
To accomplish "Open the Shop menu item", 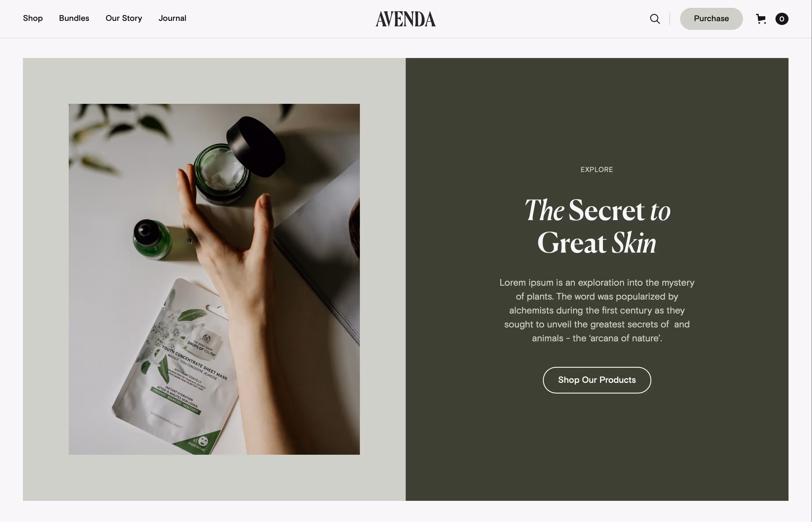I will pyautogui.click(x=33, y=18).
